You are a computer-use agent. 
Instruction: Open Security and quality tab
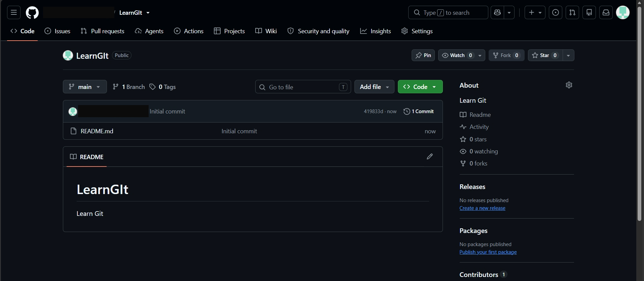point(318,31)
